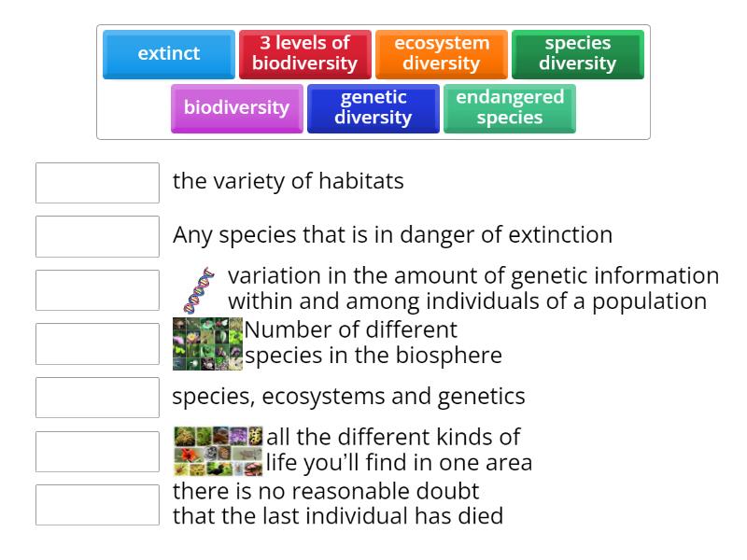Click the answer slot for 'species, ecosystems and genetics'

click(x=97, y=397)
